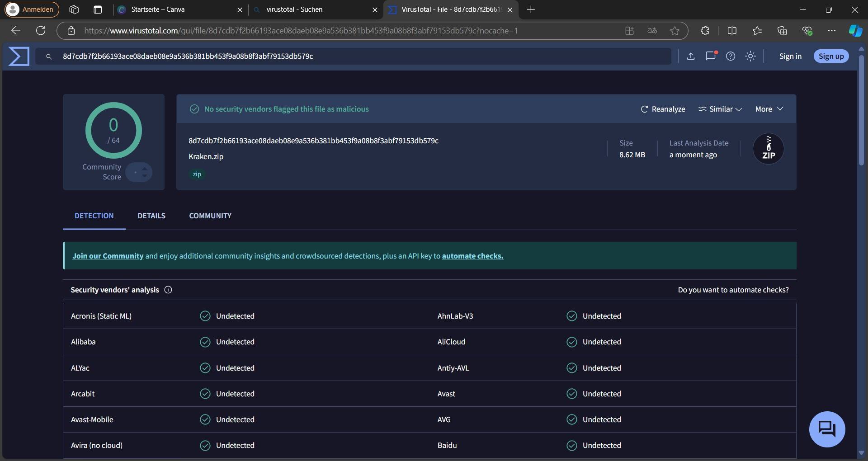Toggle light theme sun icon

point(750,56)
